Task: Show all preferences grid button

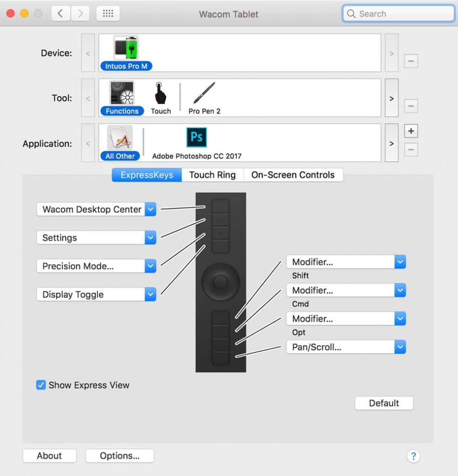Action: coord(108,13)
